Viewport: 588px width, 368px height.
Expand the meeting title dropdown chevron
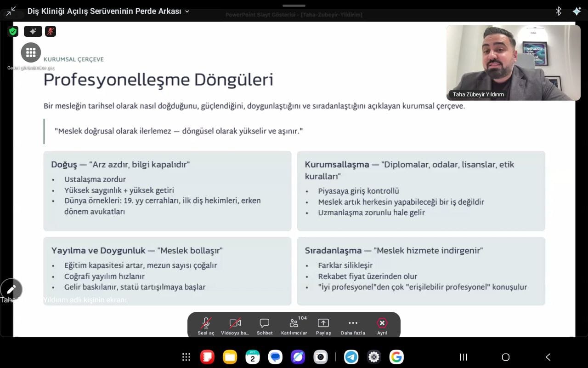pos(187,11)
